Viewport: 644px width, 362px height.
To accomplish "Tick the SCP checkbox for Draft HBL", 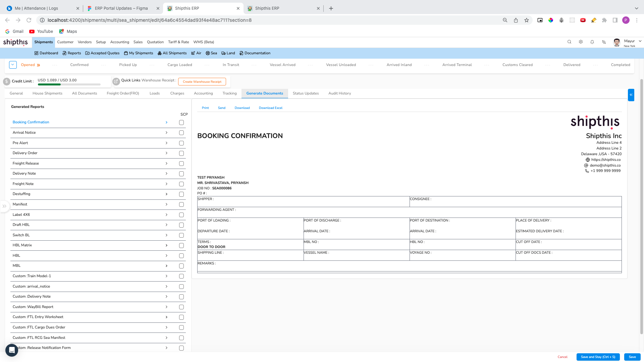I will 181,225.
